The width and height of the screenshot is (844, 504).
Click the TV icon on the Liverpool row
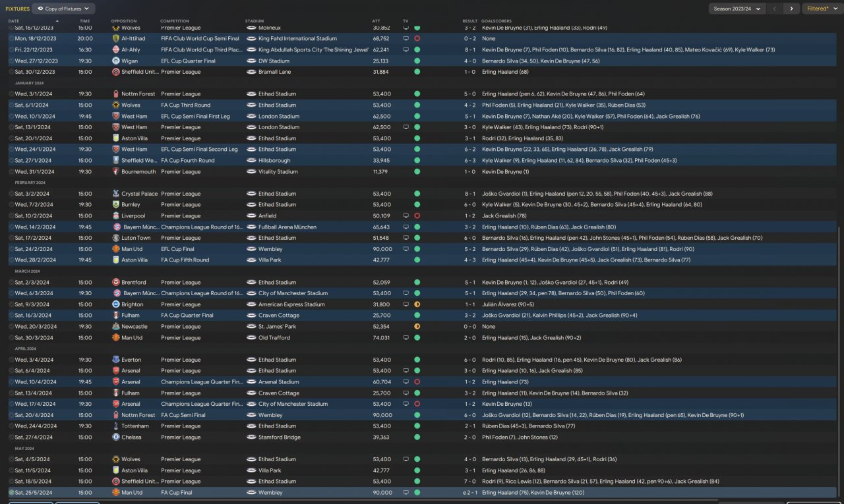(406, 216)
